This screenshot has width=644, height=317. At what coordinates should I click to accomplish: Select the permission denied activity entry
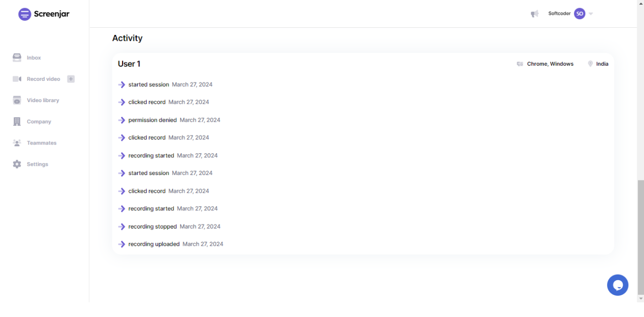pos(152,120)
